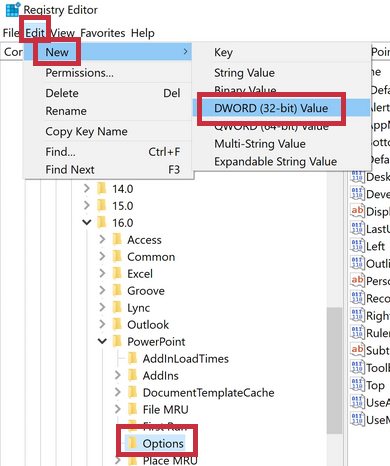Expand the AddIns subkey
The width and height of the screenshot is (390, 466).
[117, 375]
